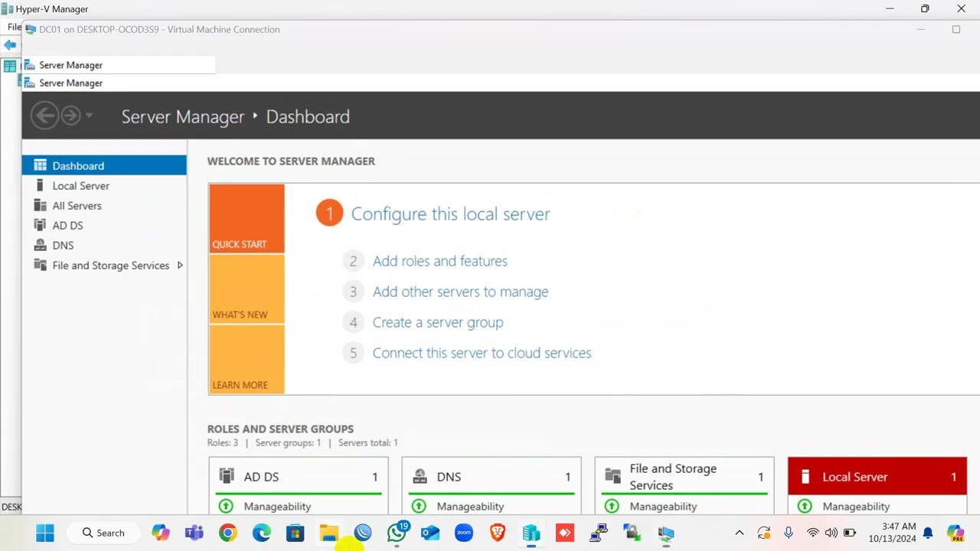Open AD DS in the left pane
The height and width of the screenshot is (551, 980).
coord(104,225)
